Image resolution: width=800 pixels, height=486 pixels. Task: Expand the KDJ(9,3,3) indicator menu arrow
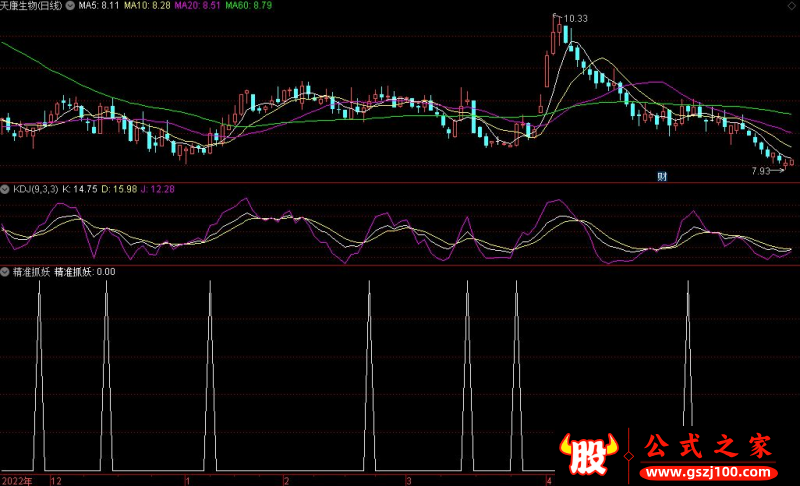pyautogui.click(x=5, y=189)
